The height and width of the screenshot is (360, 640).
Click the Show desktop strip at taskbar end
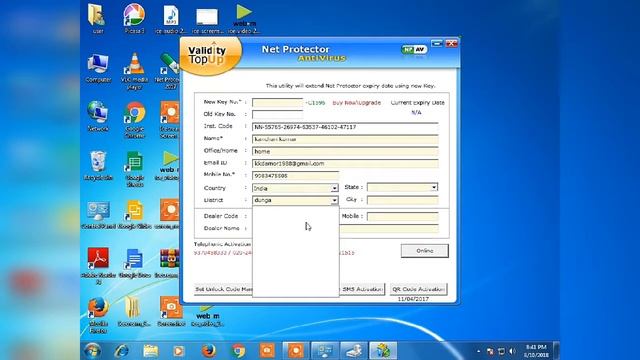click(556, 351)
